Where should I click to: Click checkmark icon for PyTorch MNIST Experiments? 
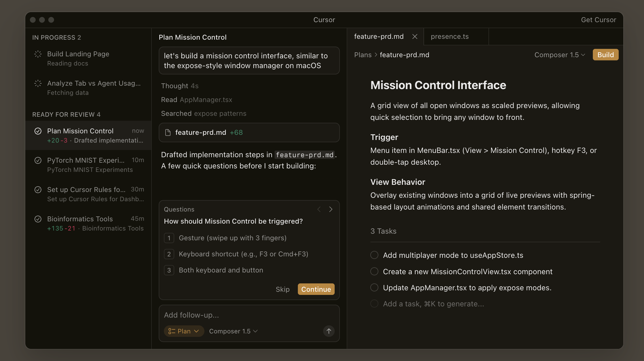pos(38,160)
